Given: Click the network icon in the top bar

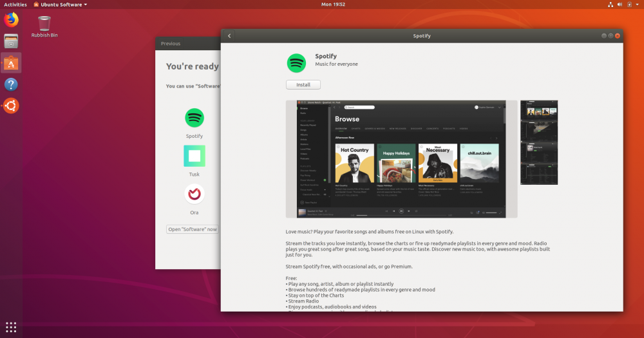Looking at the screenshot, I should tap(611, 5).
